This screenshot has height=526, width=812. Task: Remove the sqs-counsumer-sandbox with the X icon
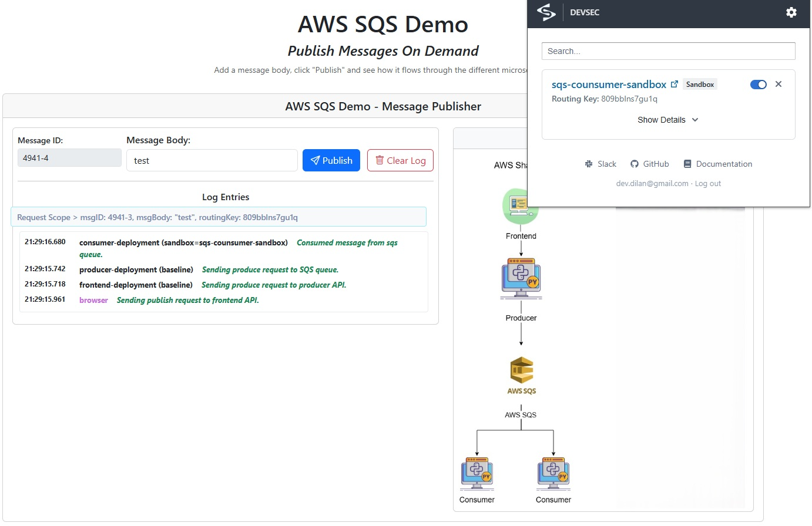779,84
